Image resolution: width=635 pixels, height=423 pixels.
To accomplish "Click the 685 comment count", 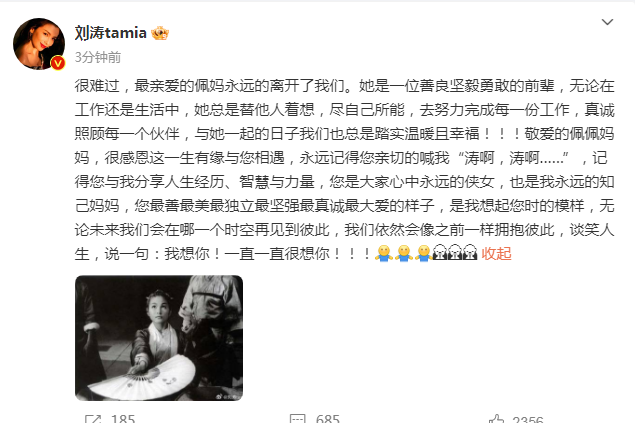I will point(328,419).
